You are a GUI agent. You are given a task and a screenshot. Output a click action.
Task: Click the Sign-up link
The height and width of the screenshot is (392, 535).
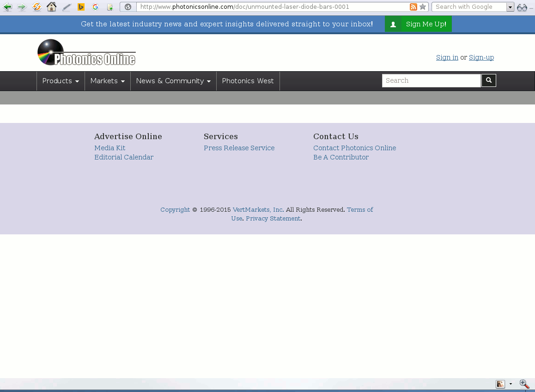point(481,57)
